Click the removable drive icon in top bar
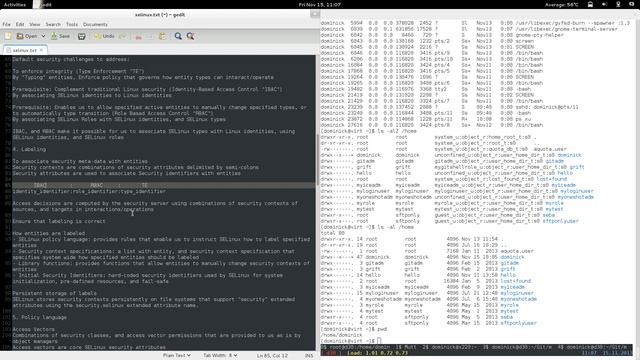This screenshot has height=360, width=640. (590, 4)
